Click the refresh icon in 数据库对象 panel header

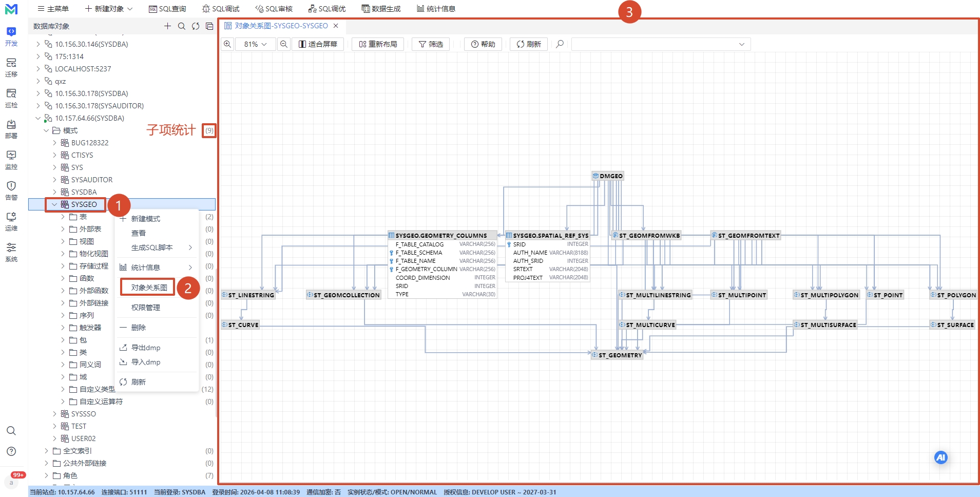click(x=196, y=26)
